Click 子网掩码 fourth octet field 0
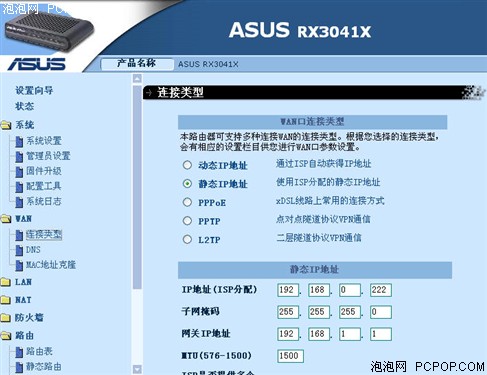This screenshot has height=375, width=487. pyautogui.click(x=381, y=312)
